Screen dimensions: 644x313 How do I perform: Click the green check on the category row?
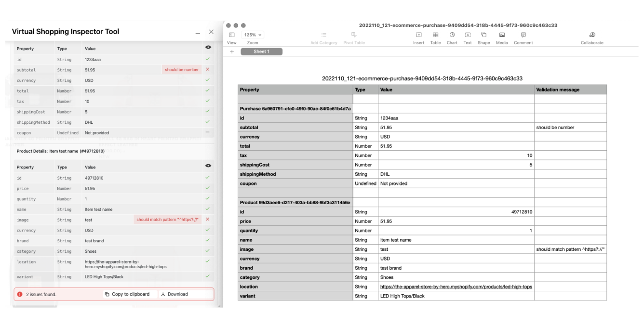[x=208, y=250]
